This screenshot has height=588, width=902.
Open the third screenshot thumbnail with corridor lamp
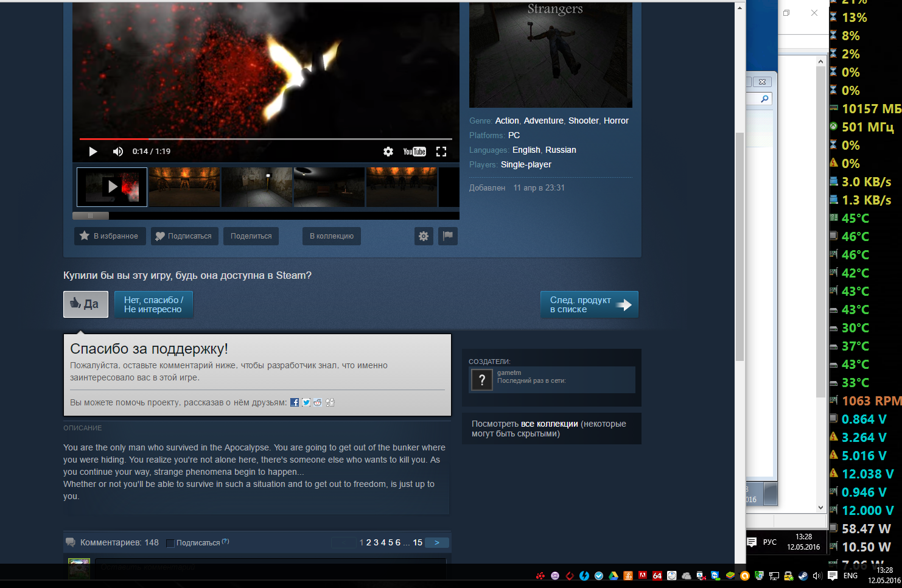(257, 187)
